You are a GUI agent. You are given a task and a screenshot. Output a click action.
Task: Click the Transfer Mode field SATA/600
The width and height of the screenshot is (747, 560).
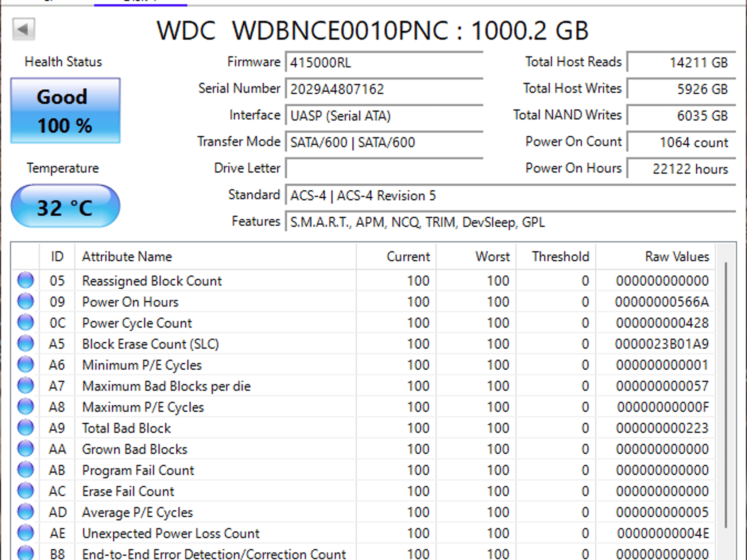click(384, 142)
